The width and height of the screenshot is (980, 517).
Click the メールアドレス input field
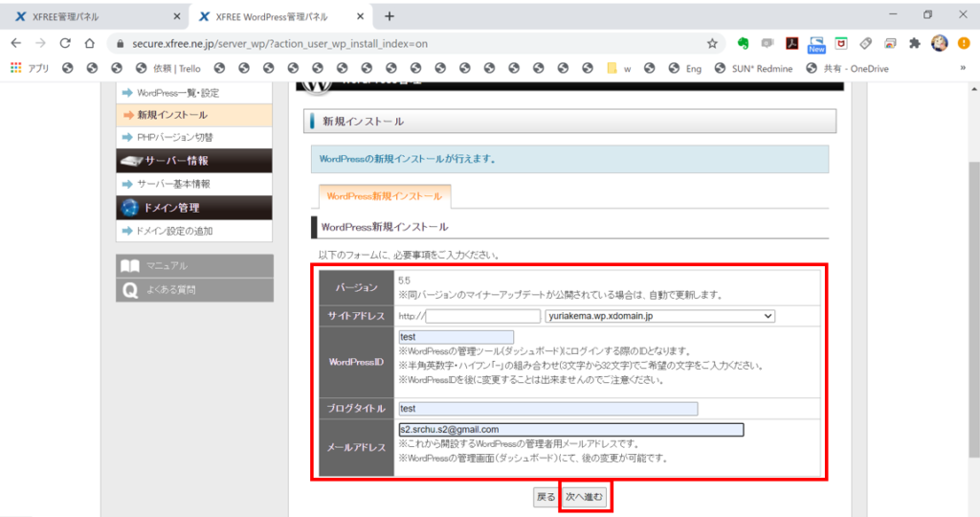point(570,430)
